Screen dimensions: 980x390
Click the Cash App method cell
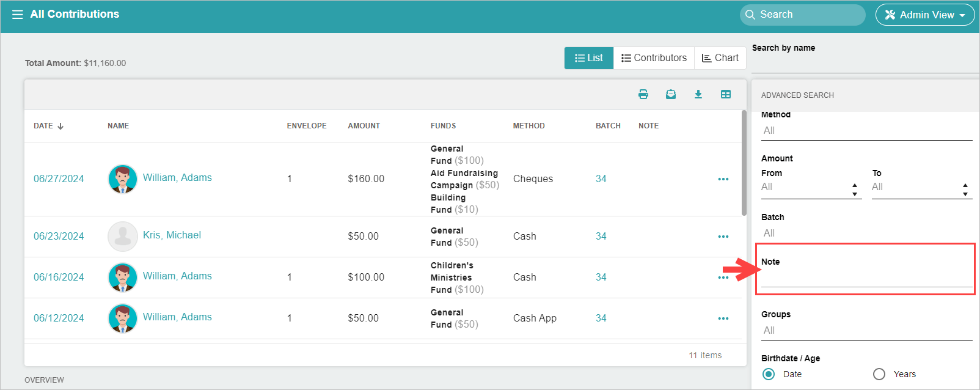click(x=535, y=318)
